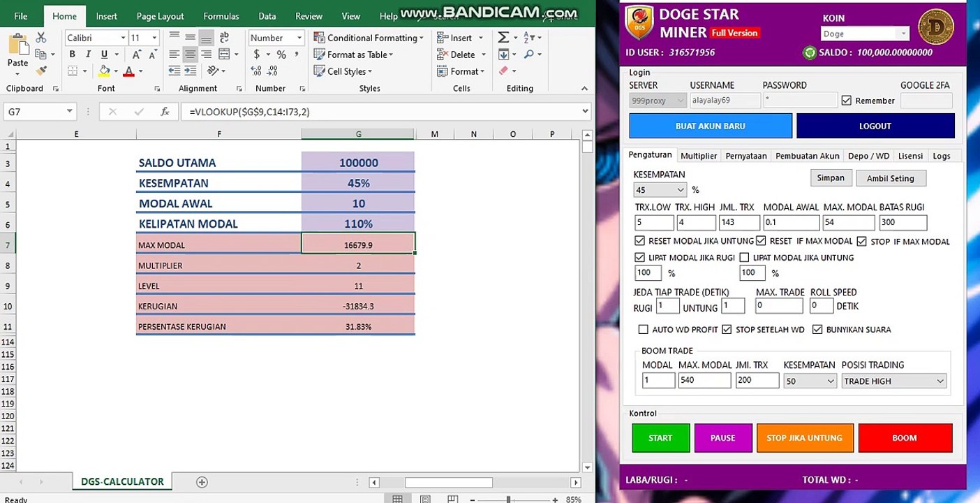Switch to the Page Layout ribbon tab
This screenshot has width=980, height=503.
click(161, 16)
